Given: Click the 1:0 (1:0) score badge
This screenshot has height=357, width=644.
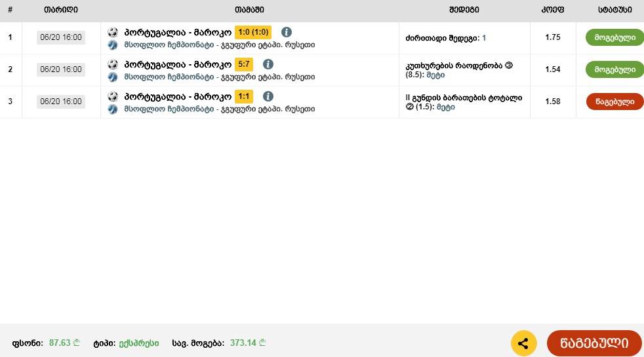Looking at the screenshot, I should coord(253,32).
